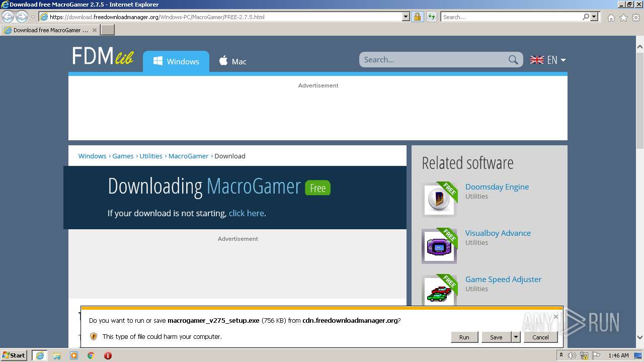Click the scrollbar down arrow

point(640,338)
